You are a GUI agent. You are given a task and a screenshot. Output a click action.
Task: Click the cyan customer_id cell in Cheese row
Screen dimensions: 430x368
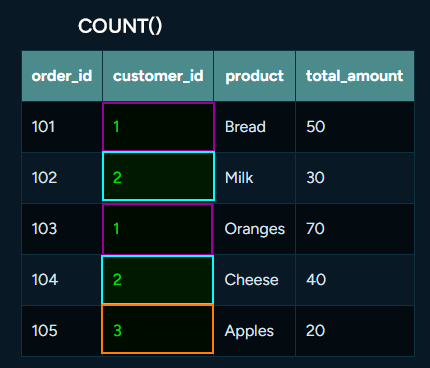tap(157, 280)
